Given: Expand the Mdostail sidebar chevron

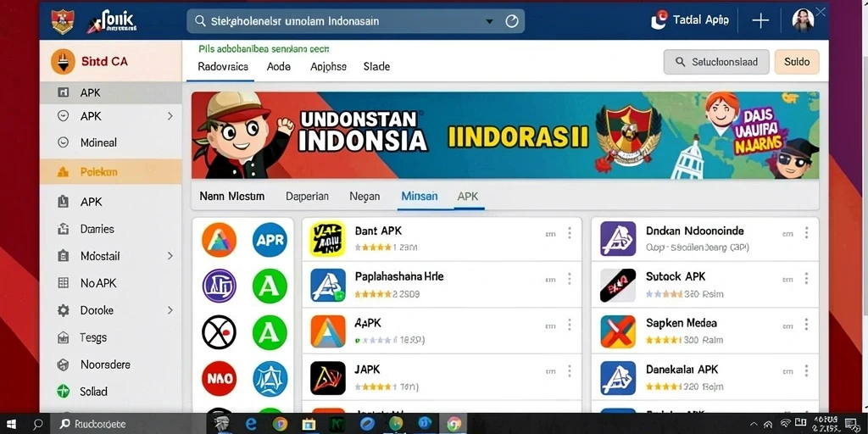Looking at the screenshot, I should click(170, 256).
